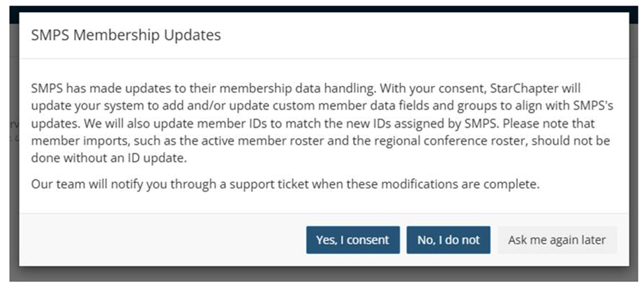The image size is (644, 289).
Task: Click the sentence "Our team will notify you"
Action: point(285,184)
